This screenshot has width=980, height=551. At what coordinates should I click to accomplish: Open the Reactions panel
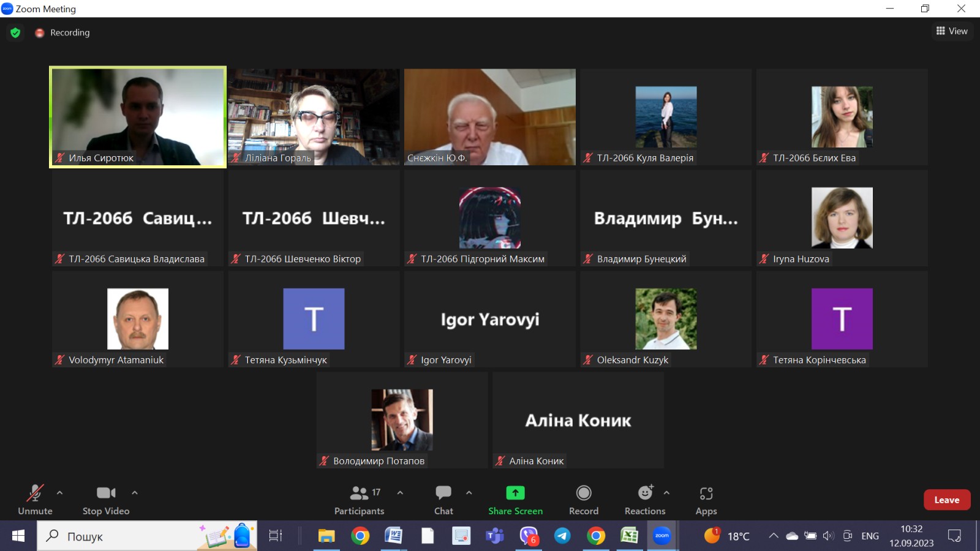[644, 499]
